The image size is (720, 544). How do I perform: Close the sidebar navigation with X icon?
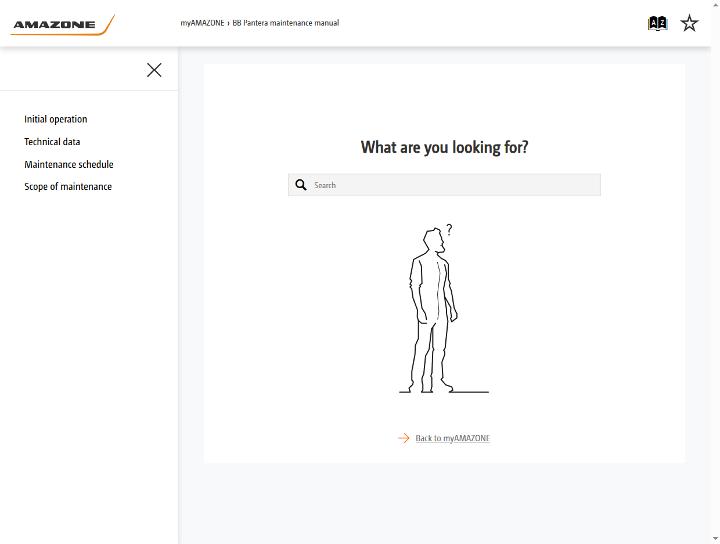click(154, 70)
